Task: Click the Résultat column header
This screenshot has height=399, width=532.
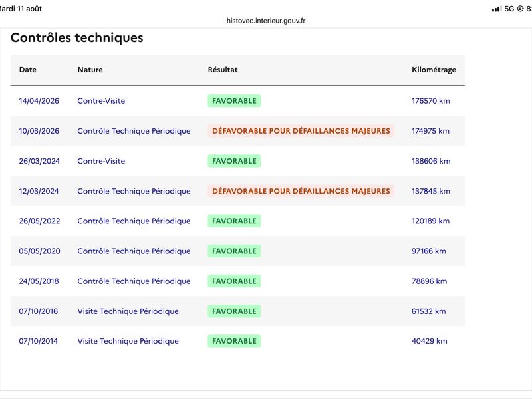Action: pos(223,70)
